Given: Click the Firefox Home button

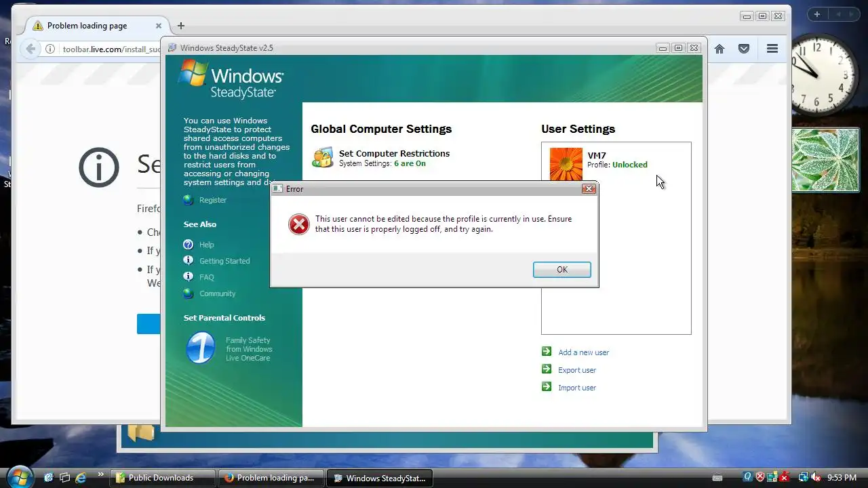Looking at the screenshot, I should click(x=719, y=49).
